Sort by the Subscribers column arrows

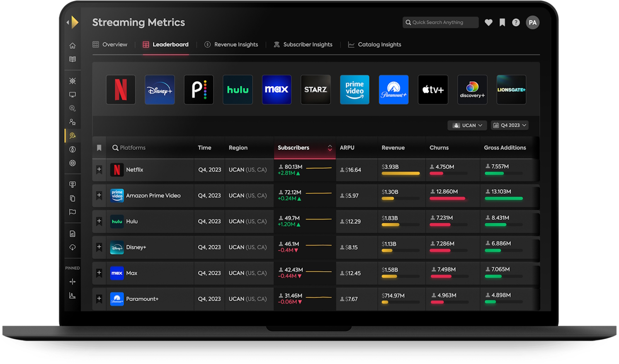(x=330, y=148)
